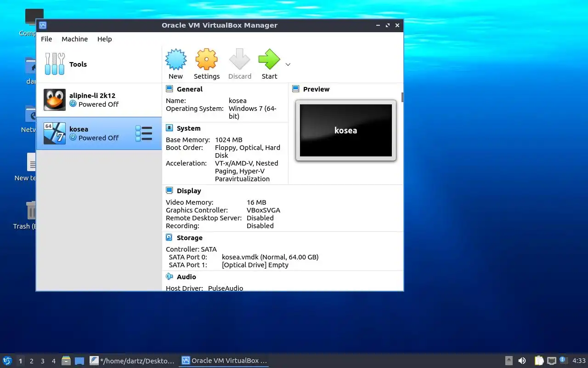
Task: Click the Remote Desktop Server 'Disabled' value
Action: point(260,218)
